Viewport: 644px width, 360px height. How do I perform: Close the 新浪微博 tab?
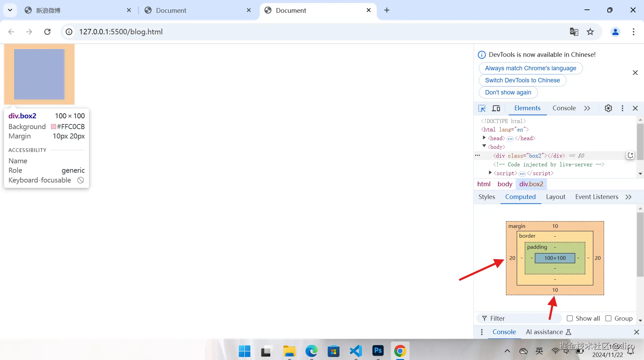click(x=129, y=10)
